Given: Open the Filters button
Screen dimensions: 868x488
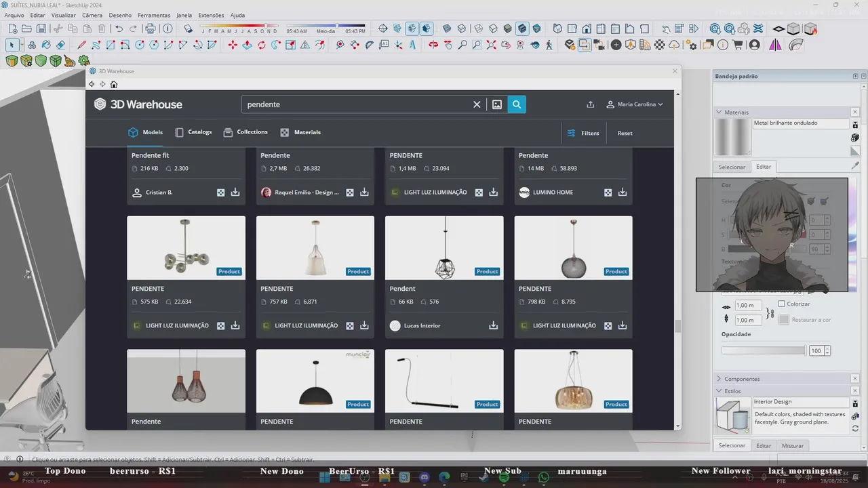Looking at the screenshot, I should click(583, 133).
